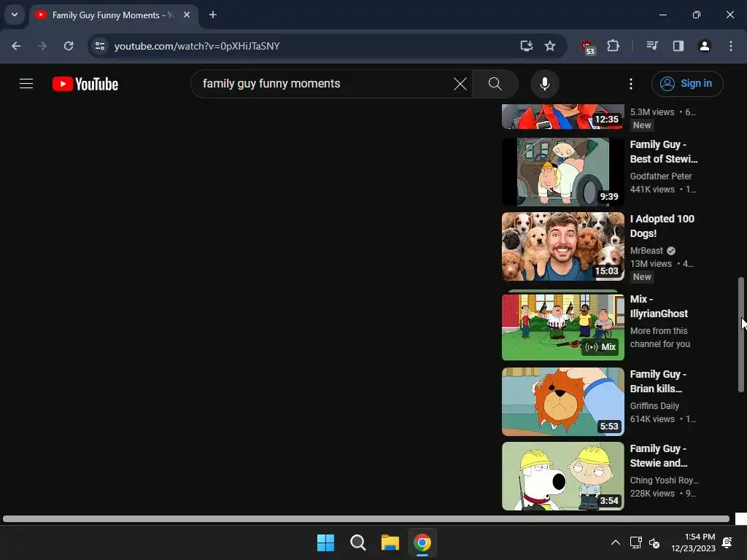Bookmark this page with star
Image resolution: width=747 pixels, height=560 pixels.
click(550, 46)
